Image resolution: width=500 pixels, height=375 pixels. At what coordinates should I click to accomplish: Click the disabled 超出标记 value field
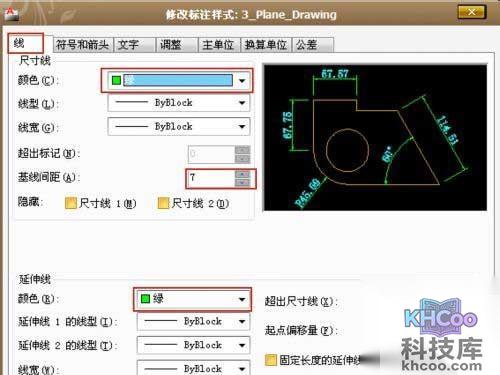(211, 154)
